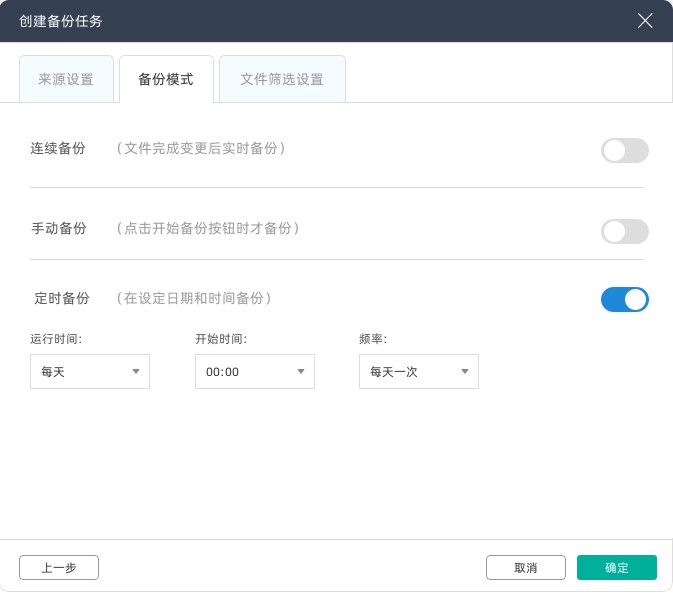
Task: Select the 备份模式 tab
Action: tap(166, 79)
